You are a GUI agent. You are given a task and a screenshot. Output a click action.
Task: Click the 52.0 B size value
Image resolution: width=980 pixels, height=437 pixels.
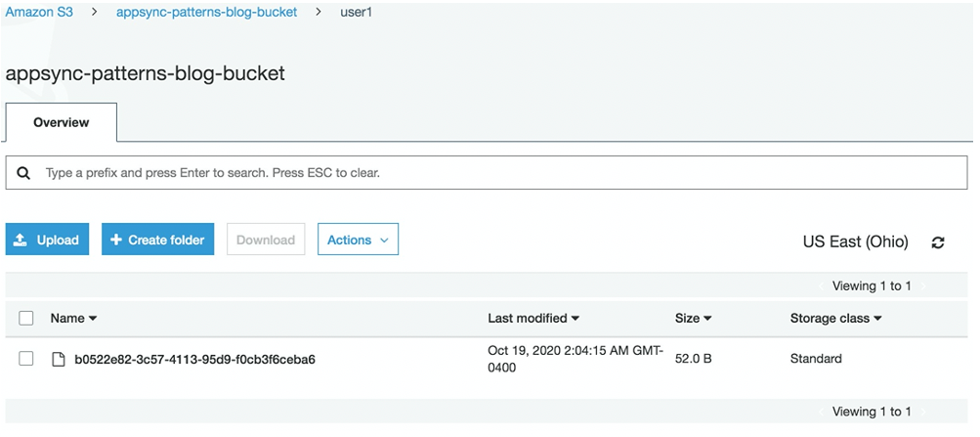[694, 359]
